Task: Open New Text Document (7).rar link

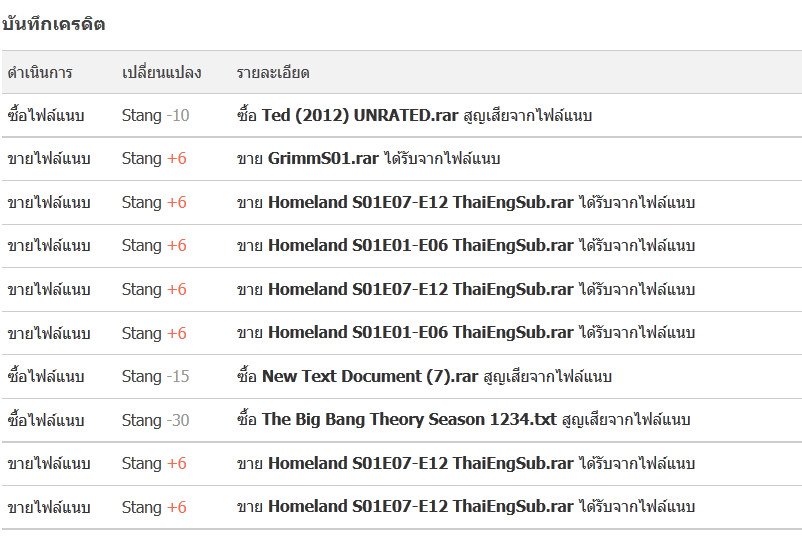Action: click(x=370, y=376)
